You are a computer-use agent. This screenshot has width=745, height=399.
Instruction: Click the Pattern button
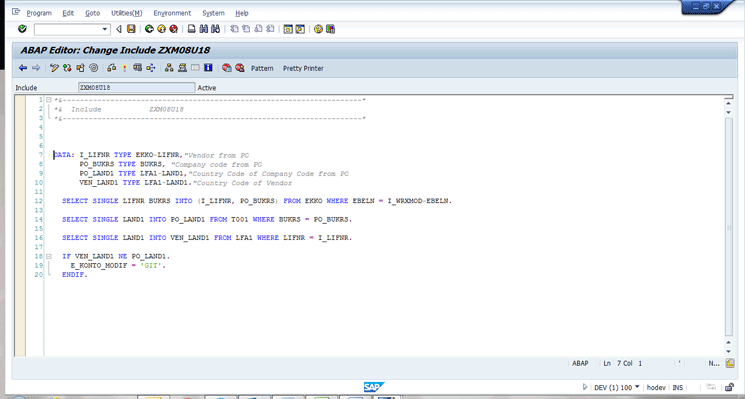(x=262, y=68)
